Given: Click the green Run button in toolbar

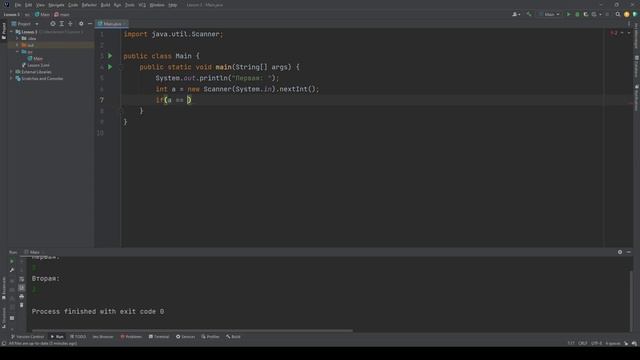Looking at the screenshot, I should 568,14.
